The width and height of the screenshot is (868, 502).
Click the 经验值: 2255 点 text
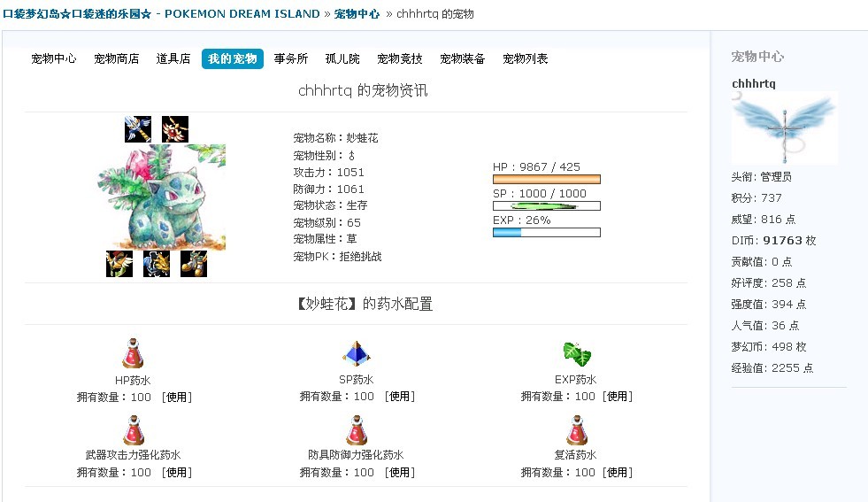point(772,368)
